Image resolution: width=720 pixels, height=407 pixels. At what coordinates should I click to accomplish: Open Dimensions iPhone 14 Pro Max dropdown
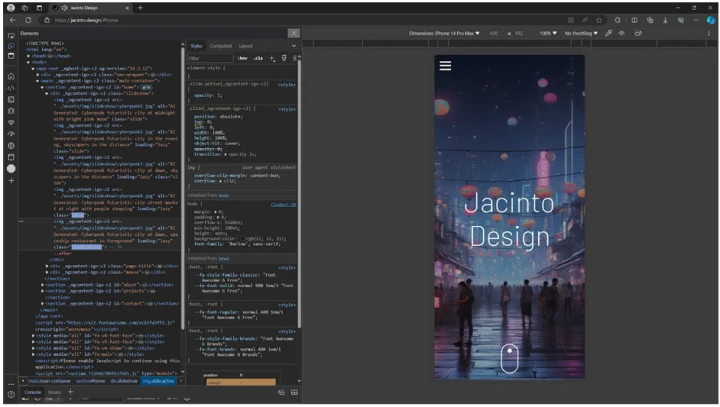[444, 33]
